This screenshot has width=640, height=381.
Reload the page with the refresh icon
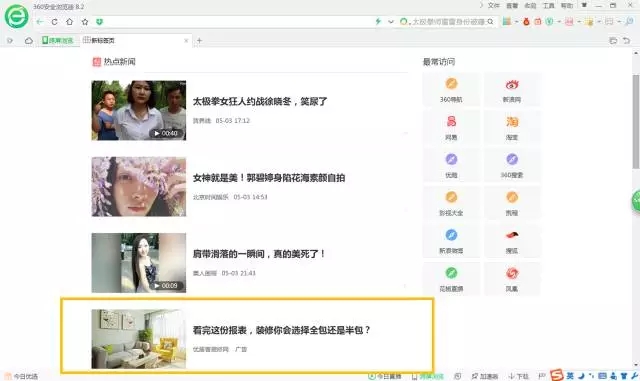point(54,22)
